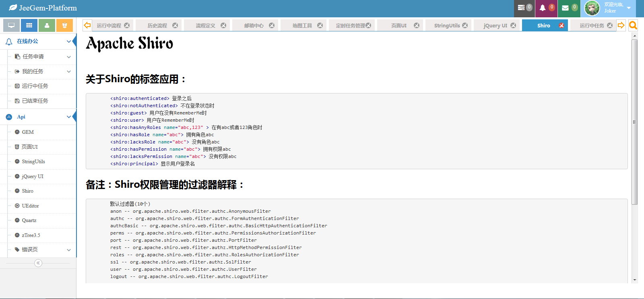Image resolution: width=644 pixels, height=299 pixels.
Task: Close the 邮箱中心 tab
Action: pos(272,25)
